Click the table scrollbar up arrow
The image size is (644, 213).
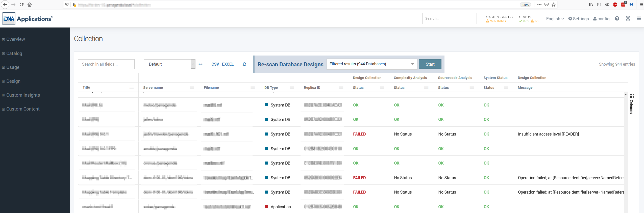626,94
